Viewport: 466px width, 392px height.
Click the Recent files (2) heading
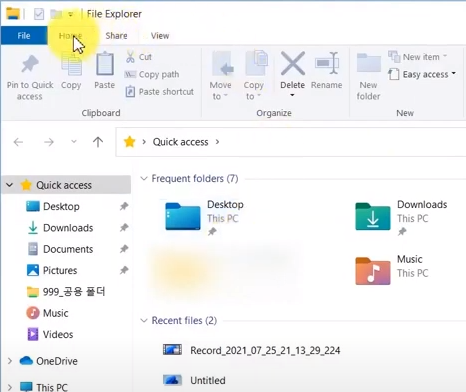[184, 321]
